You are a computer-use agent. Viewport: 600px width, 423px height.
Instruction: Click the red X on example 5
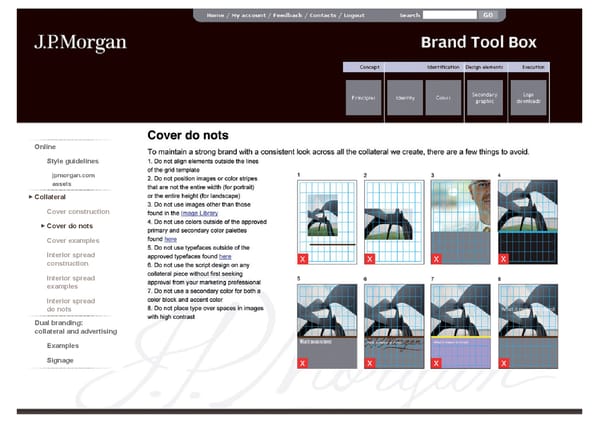tap(303, 363)
